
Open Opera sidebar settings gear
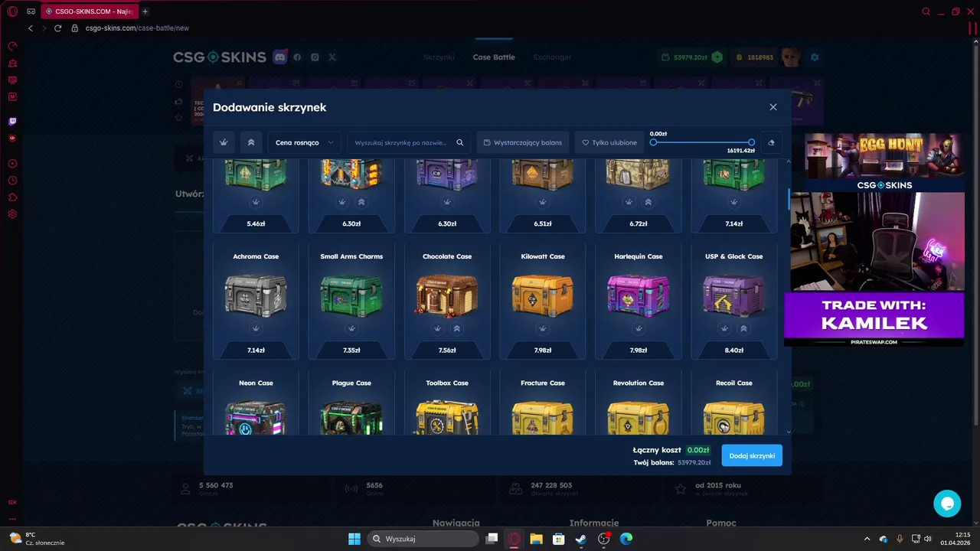click(x=12, y=214)
